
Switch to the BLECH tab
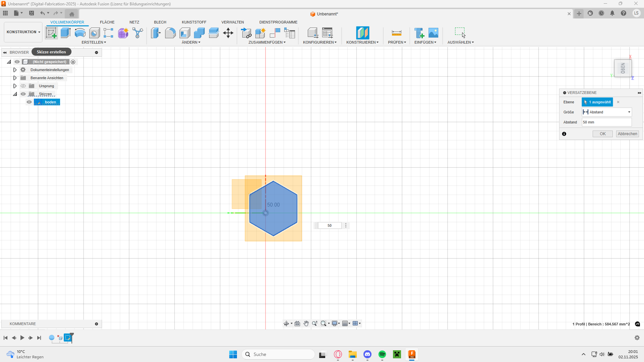point(160,22)
